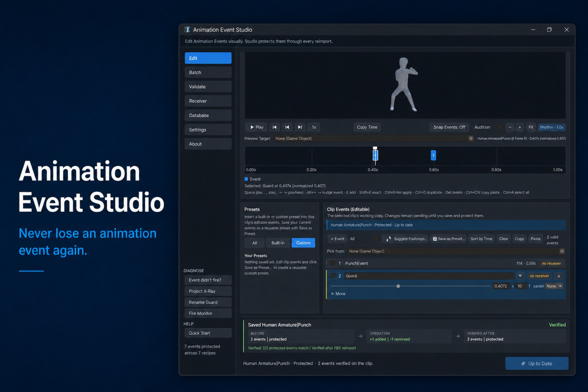Screen dimensions: 588x392
Task: Click the Clear events button
Action: coord(504,239)
